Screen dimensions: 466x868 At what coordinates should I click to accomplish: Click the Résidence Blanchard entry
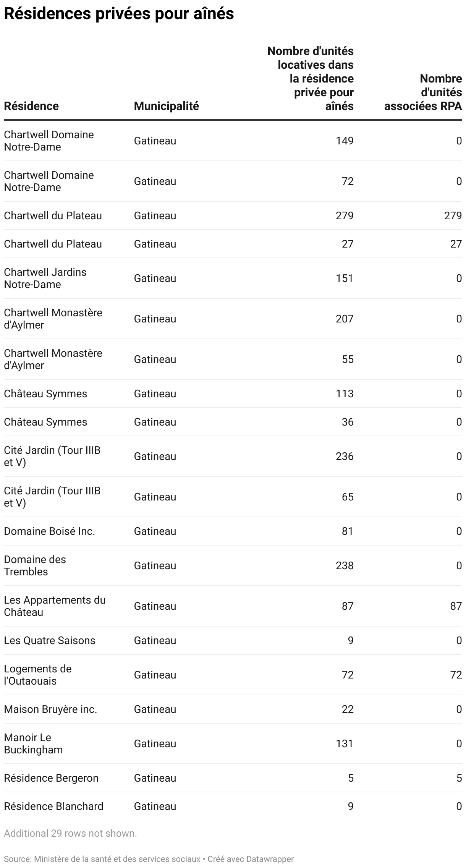(53, 806)
